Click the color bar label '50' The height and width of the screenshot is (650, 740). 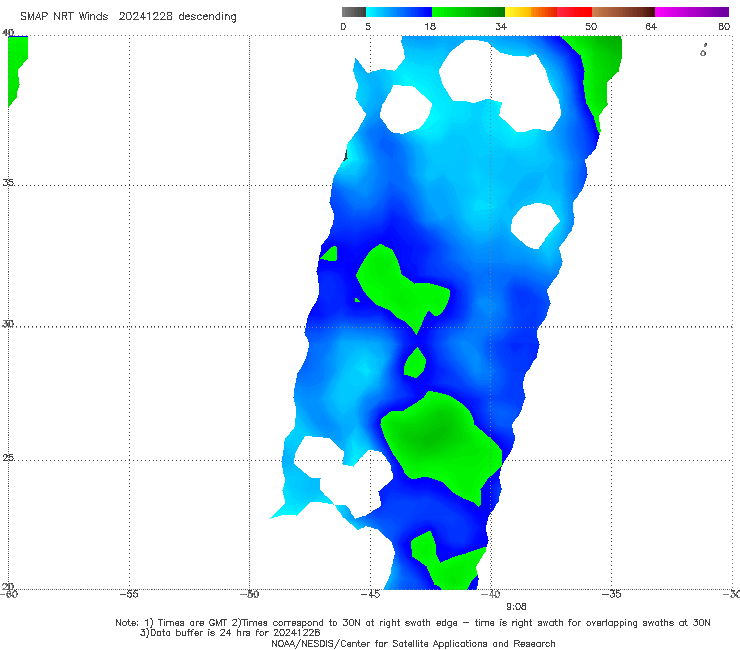(591, 26)
